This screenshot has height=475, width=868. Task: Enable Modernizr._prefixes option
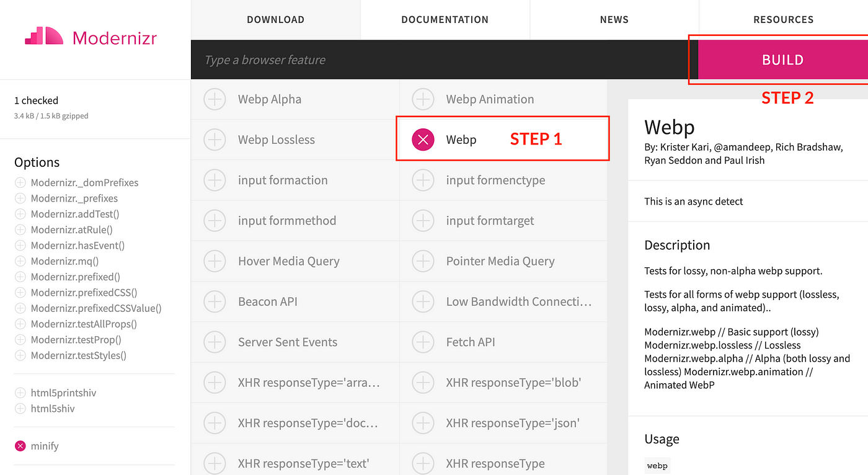tap(20, 198)
